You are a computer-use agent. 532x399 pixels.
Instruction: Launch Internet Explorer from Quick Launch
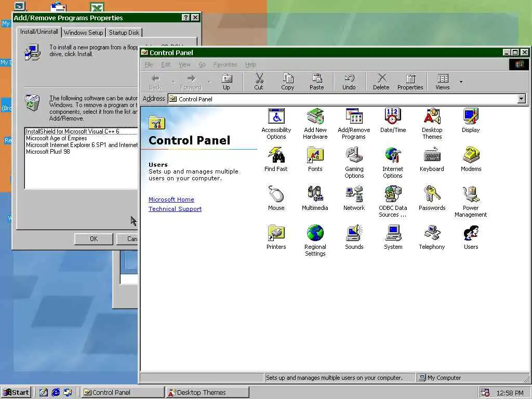coord(56,393)
